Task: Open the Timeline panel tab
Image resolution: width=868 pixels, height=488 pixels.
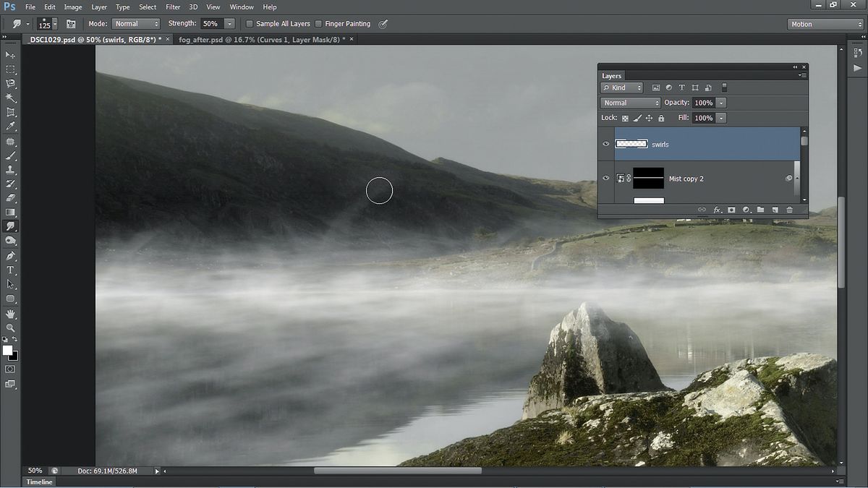Action: pos(39,481)
